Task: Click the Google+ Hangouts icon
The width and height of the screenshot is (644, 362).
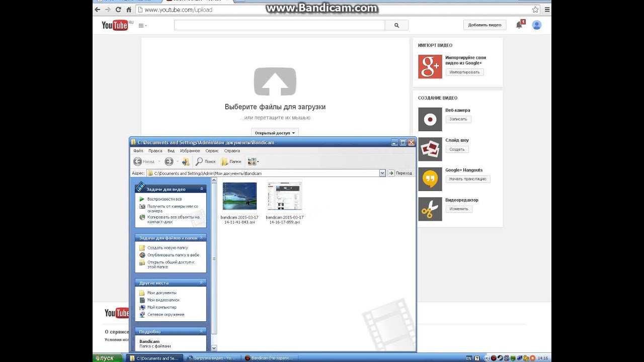Action: pos(430,179)
